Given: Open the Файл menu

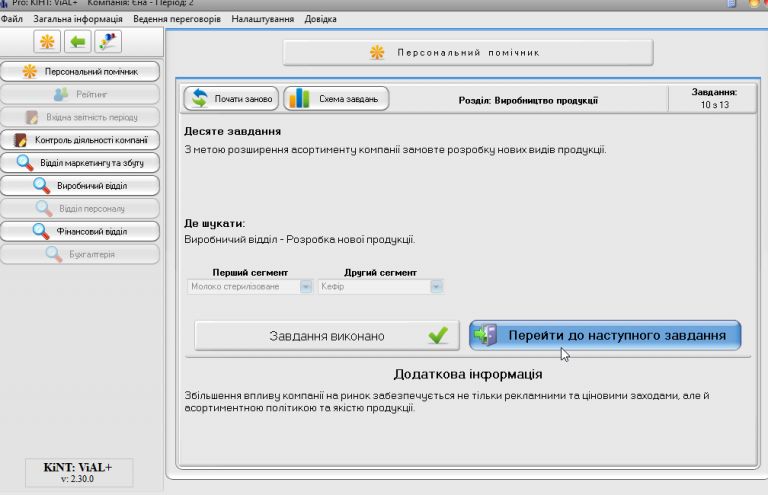Looking at the screenshot, I should click(x=12, y=19).
